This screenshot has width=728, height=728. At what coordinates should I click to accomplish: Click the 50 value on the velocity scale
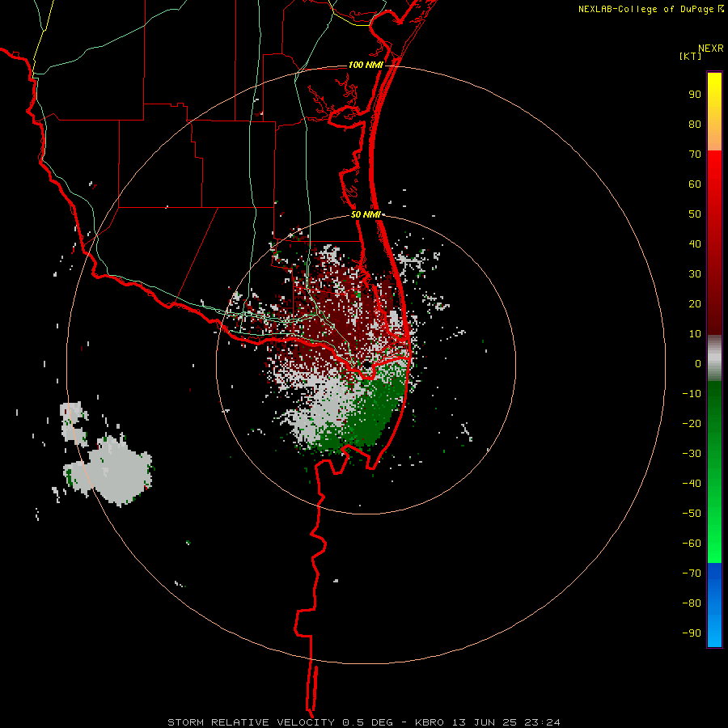pos(695,214)
